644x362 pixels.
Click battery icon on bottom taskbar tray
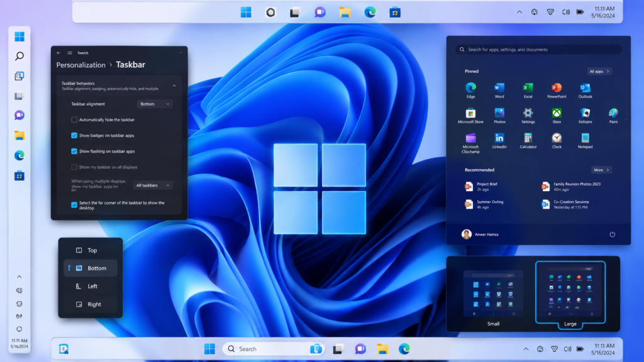pos(580,349)
